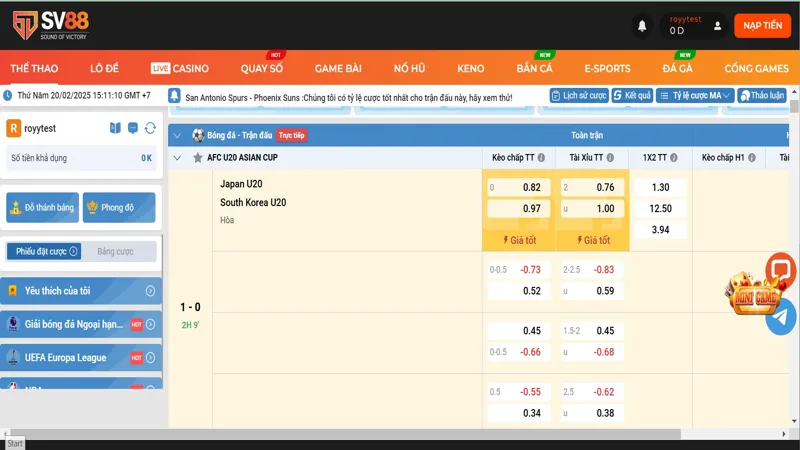Open arrow icon on UEFA Europa League
The width and height of the screenshot is (800, 450).
[x=150, y=358]
